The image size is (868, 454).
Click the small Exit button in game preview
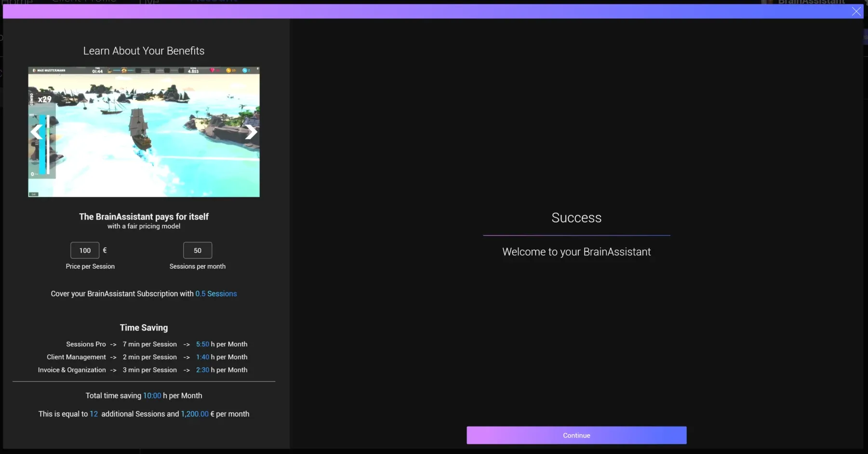click(x=33, y=194)
